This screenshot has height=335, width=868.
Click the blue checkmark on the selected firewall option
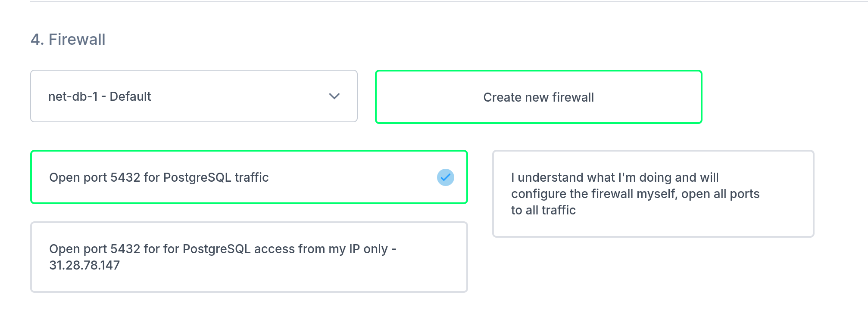coord(446,177)
